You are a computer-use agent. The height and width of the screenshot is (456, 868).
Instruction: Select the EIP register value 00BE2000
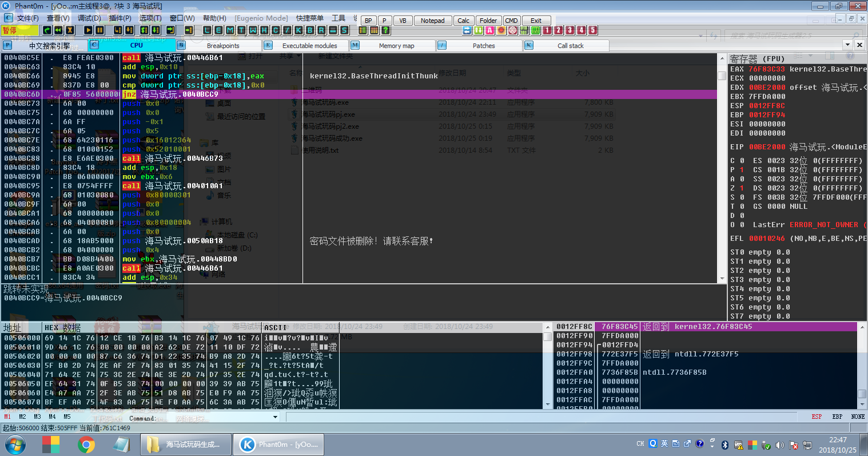(x=767, y=147)
